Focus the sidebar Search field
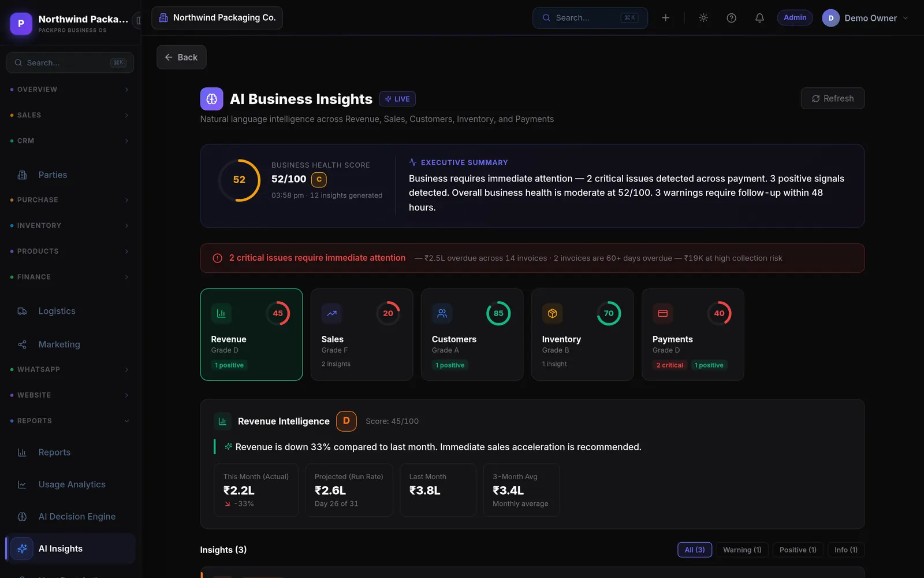 tap(70, 62)
